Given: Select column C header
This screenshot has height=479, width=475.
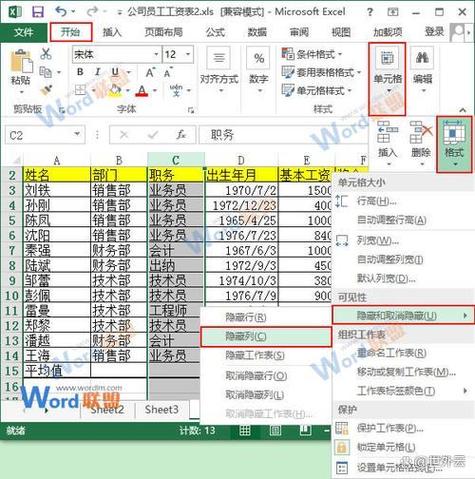Looking at the screenshot, I should [x=176, y=161].
